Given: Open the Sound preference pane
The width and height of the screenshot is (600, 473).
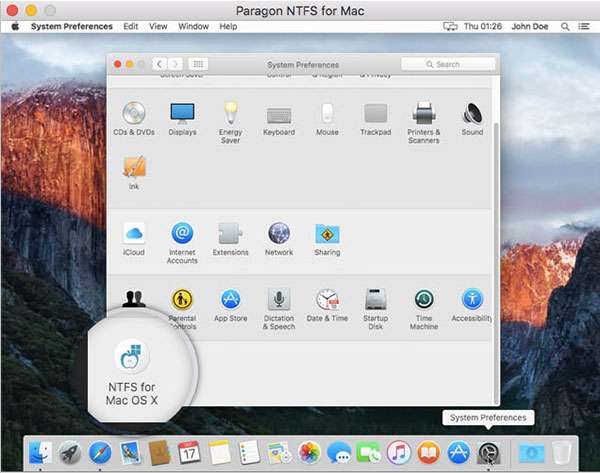Looking at the screenshot, I should point(472,119).
